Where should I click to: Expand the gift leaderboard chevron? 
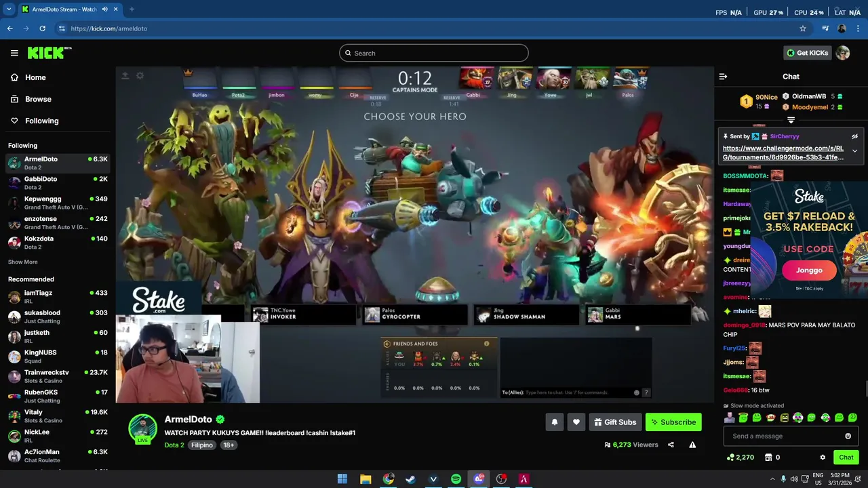(x=791, y=121)
